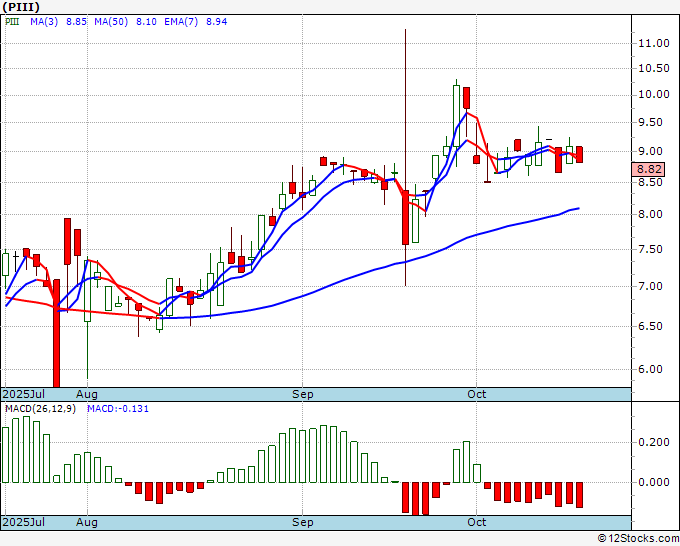Click the last red MACD histogram bar

pyautogui.click(x=579, y=495)
